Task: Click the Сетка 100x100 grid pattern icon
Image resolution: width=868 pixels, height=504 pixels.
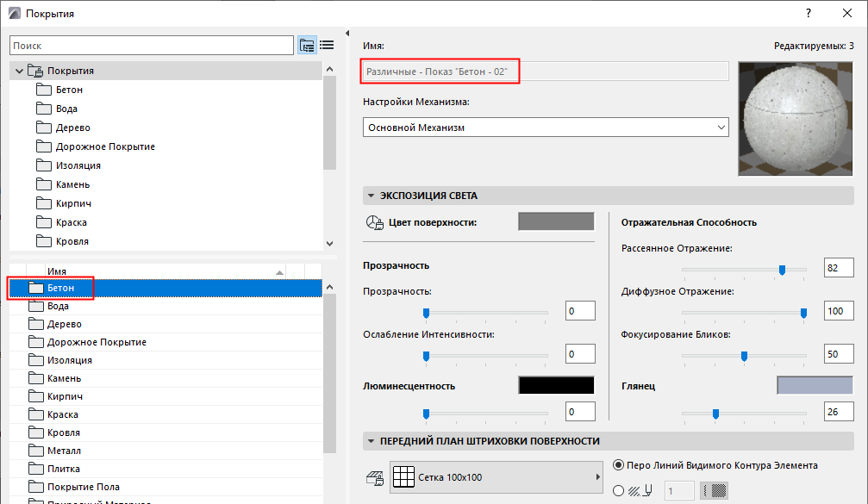Action: click(x=403, y=477)
